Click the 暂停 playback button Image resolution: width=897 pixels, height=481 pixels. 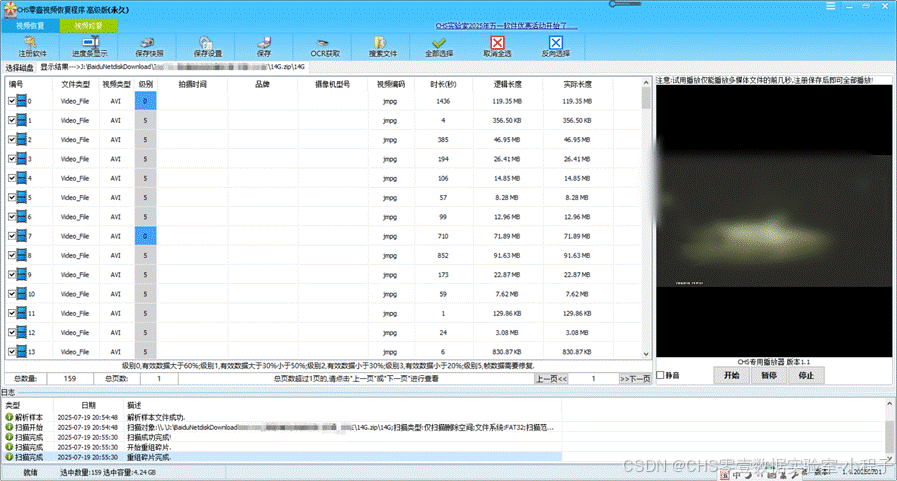[769, 375]
